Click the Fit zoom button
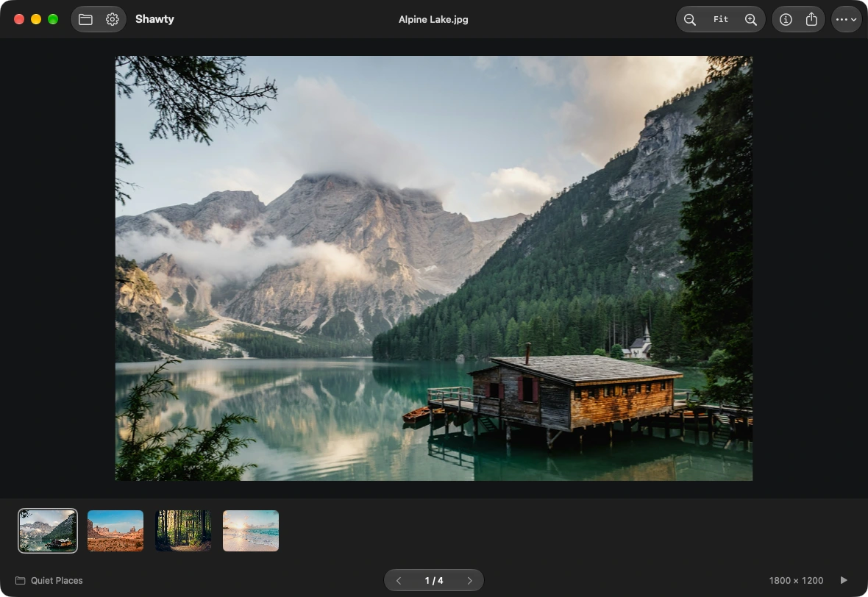 (721, 19)
